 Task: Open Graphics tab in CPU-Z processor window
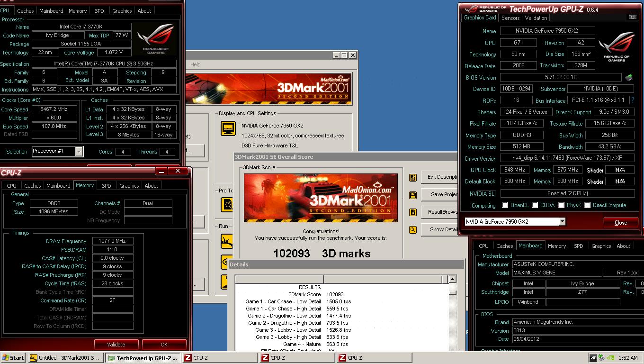(122, 10)
